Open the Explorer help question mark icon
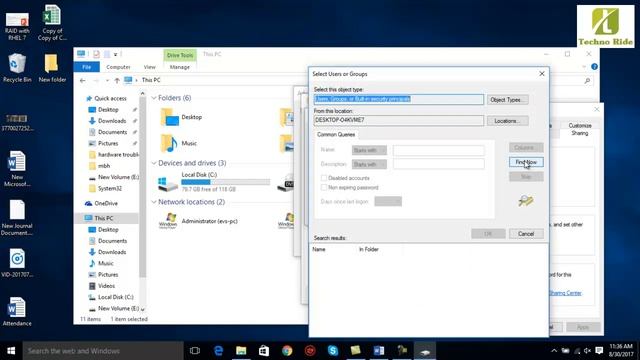This screenshot has width=640, height=360. pos(594,67)
